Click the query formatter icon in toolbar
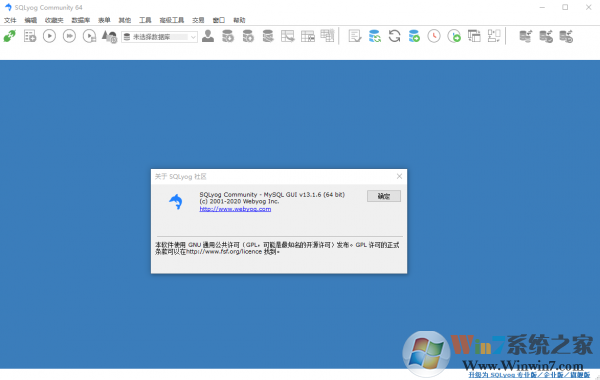This screenshot has width=600, height=380. pos(355,36)
